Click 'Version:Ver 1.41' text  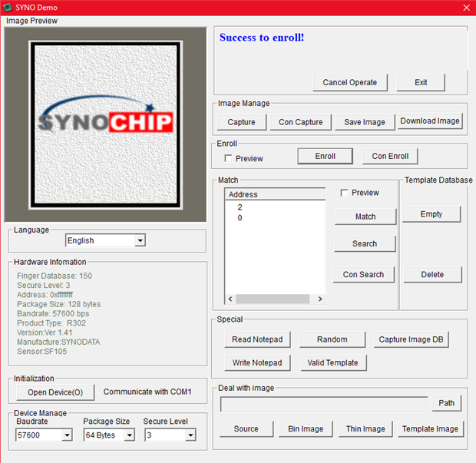click(45, 332)
